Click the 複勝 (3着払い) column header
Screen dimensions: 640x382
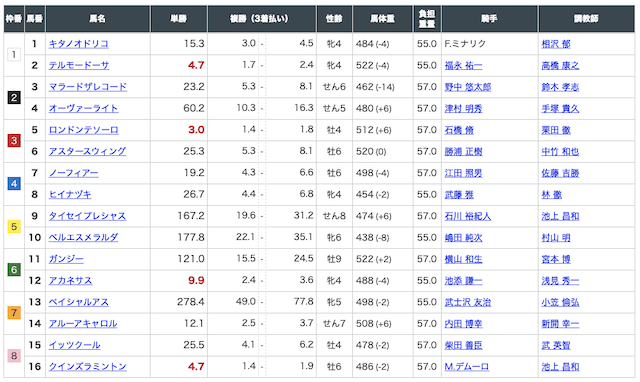[x=262, y=19]
